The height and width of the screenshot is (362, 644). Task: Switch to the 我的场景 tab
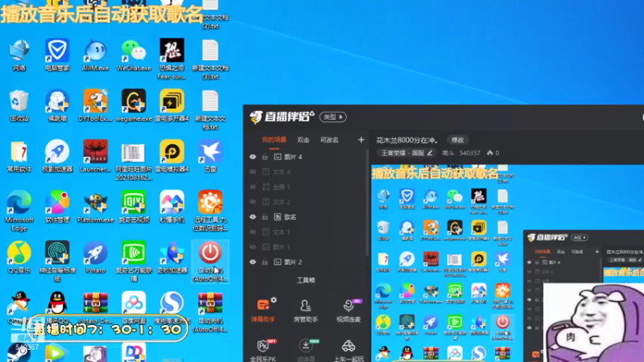(x=274, y=140)
